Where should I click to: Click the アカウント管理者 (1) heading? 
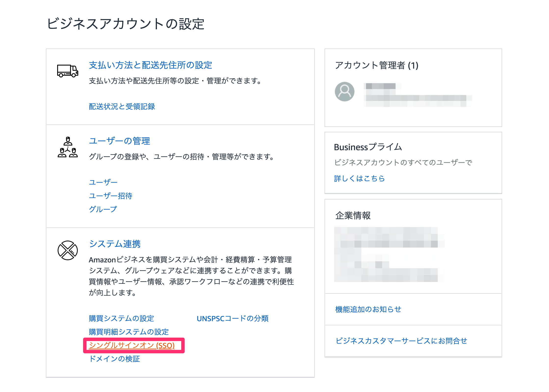coord(377,65)
